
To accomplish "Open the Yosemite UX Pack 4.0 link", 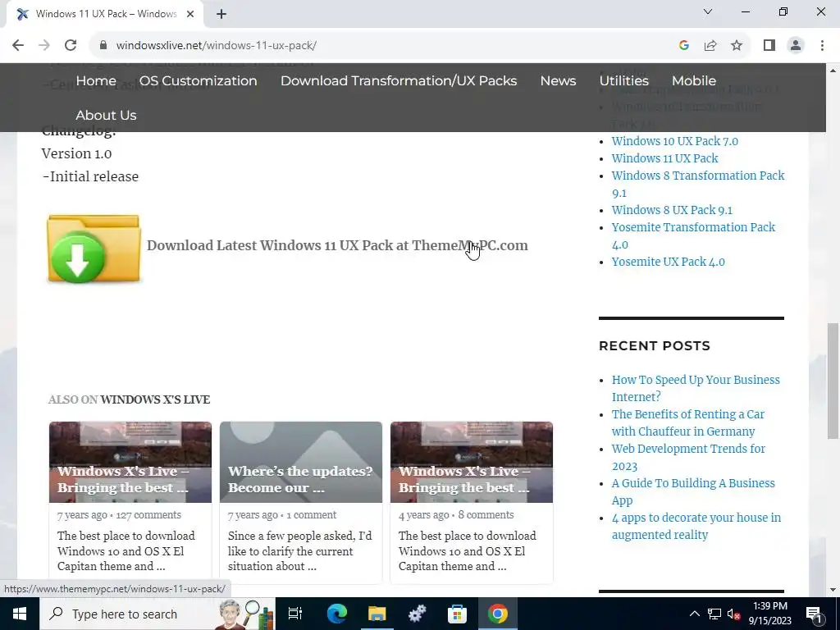I will pyautogui.click(x=668, y=262).
